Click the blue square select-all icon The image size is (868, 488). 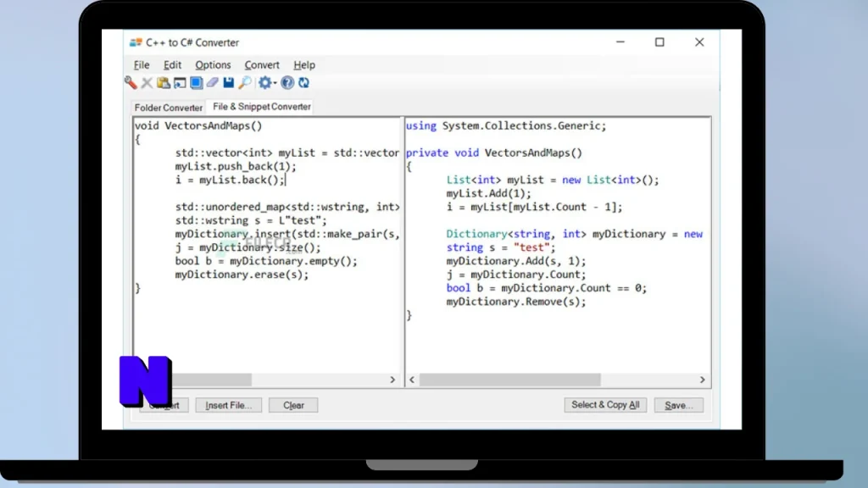click(x=197, y=83)
